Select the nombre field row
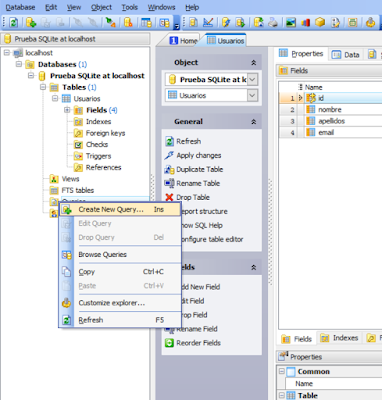Image resolution: width=382 pixels, height=400 pixels. 331,109
